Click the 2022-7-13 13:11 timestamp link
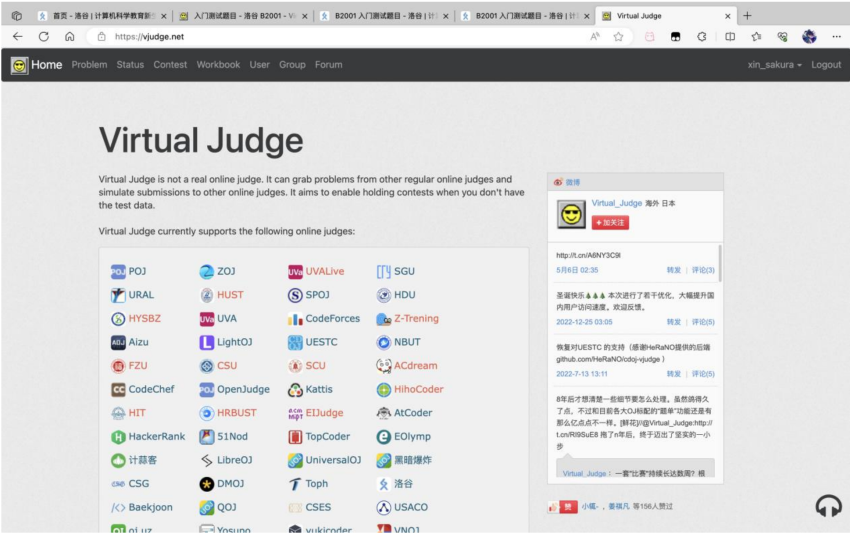 click(x=582, y=374)
